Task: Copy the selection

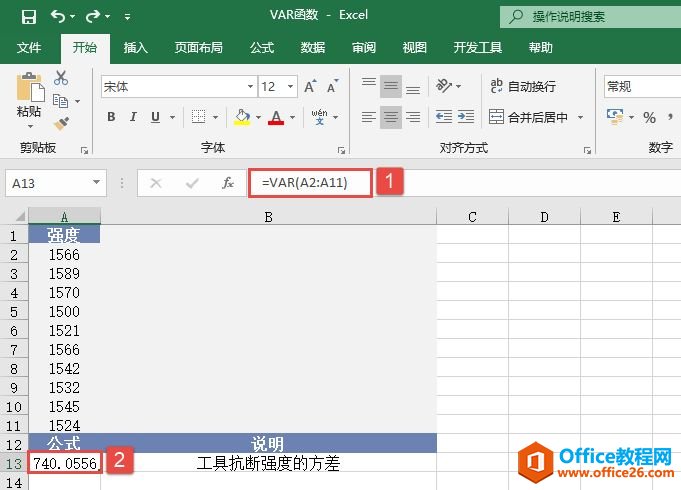Action: click(60, 101)
